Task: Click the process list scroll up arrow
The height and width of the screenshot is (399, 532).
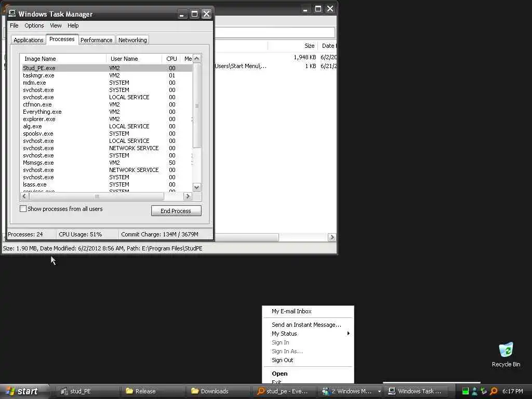Action: (197, 58)
